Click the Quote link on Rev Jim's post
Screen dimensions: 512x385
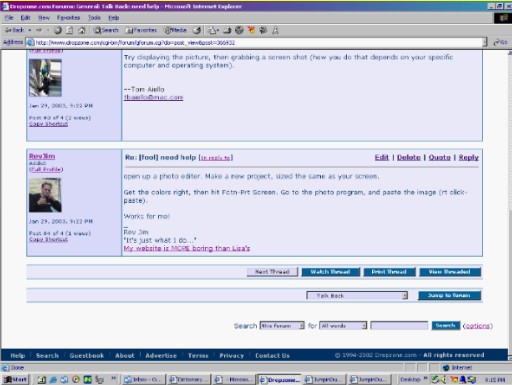[x=439, y=157]
